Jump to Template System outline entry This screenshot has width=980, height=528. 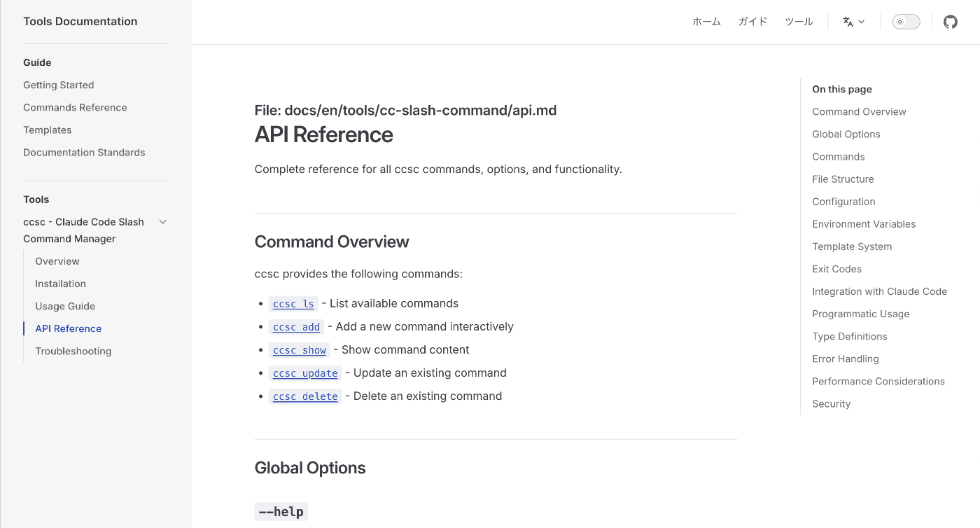(x=852, y=246)
